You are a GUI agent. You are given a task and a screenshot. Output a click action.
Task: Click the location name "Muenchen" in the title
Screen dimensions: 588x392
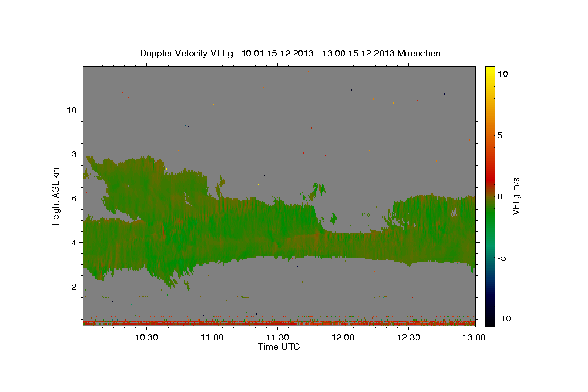click(x=419, y=53)
